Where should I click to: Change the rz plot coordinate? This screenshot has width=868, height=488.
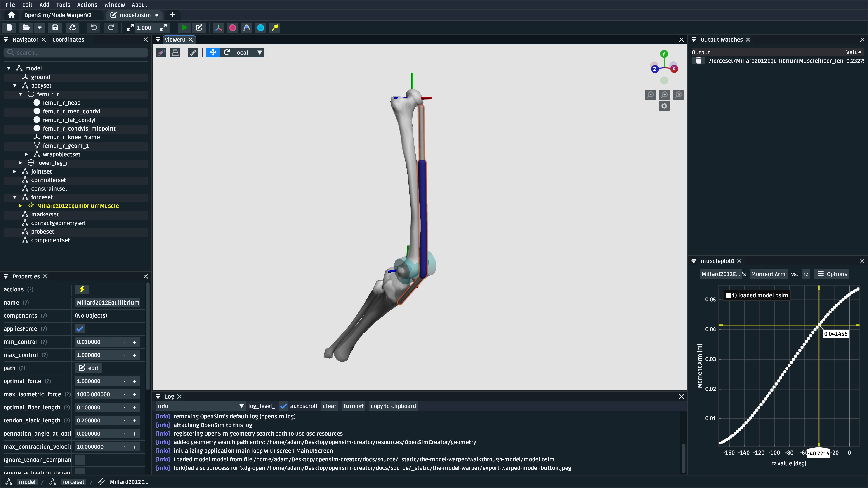pos(806,274)
